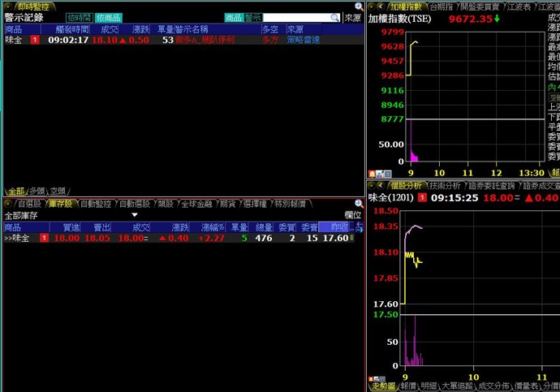Screen dimensions: 560x392
Task: Click the home icon below the index chart
Action: click(x=373, y=173)
